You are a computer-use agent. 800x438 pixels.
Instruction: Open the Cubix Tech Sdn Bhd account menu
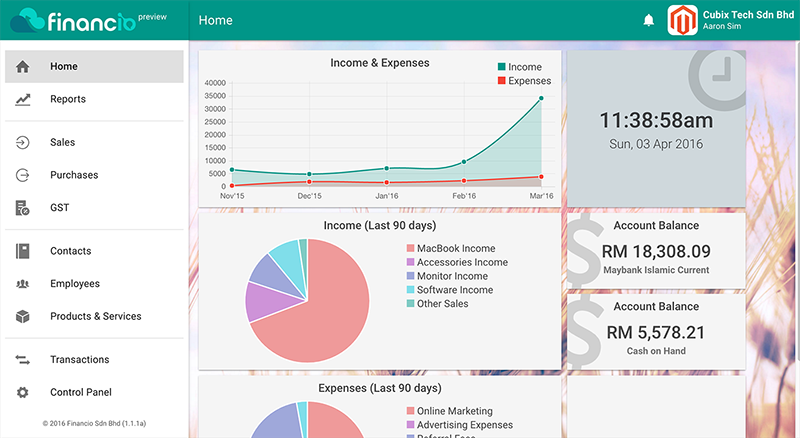point(731,20)
